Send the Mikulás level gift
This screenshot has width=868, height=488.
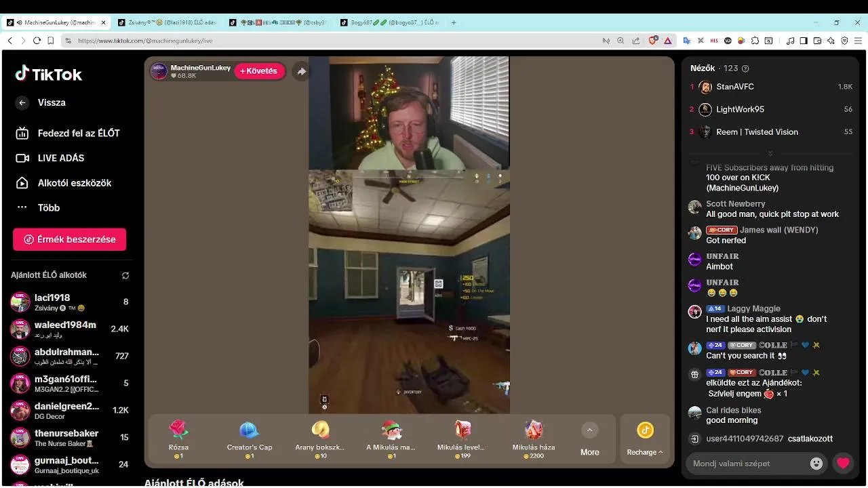click(462, 439)
